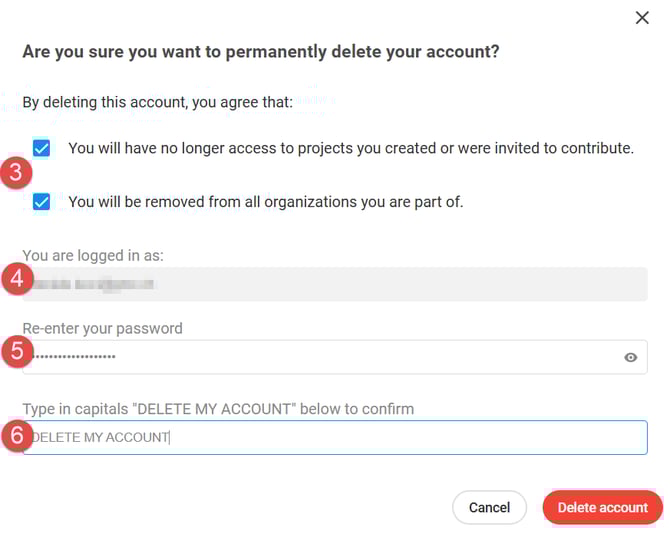Viewport: 670px width, 540px height.
Task: Click the "Type in capitals" instruction label
Action: click(218, 408)
